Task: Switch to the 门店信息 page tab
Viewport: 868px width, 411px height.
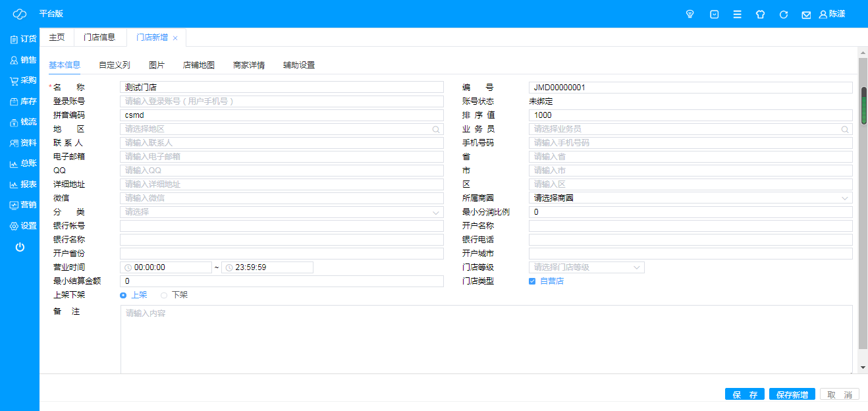Action: 99,38
